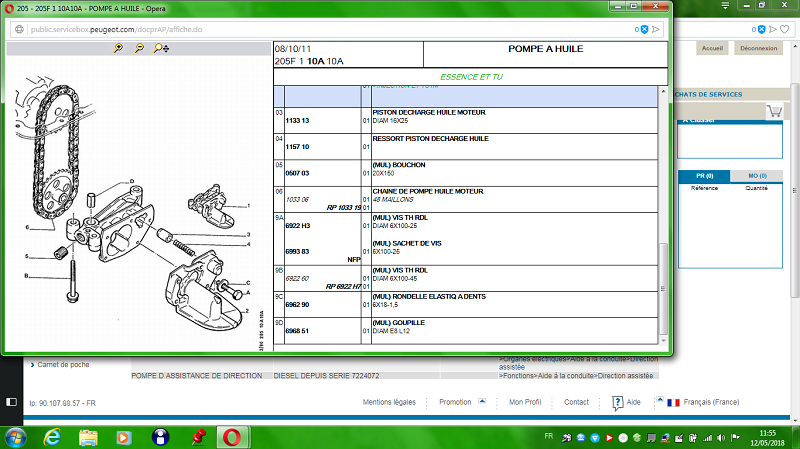This screenshot has width=800, height=449.
Task: Open the Carnet de poche link
Action: point(63,365)
